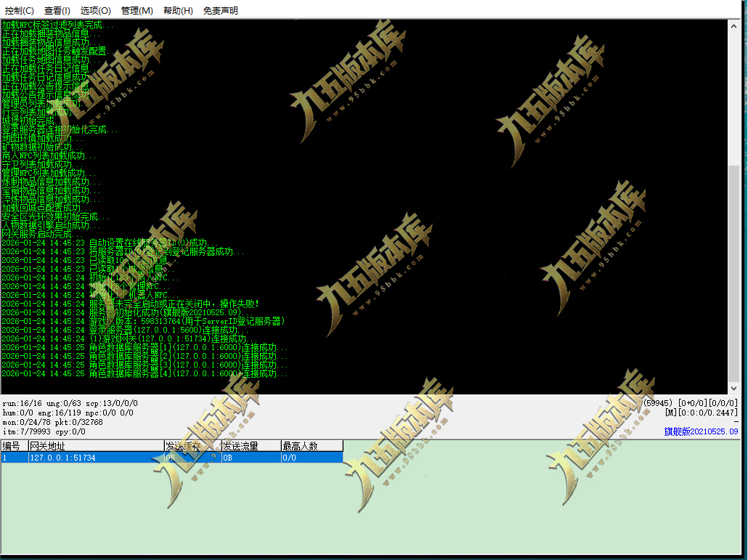This screenshot has width=748, height=560.
Task: Click the mon:0/24/78 status line
Action: pos(52,423)
